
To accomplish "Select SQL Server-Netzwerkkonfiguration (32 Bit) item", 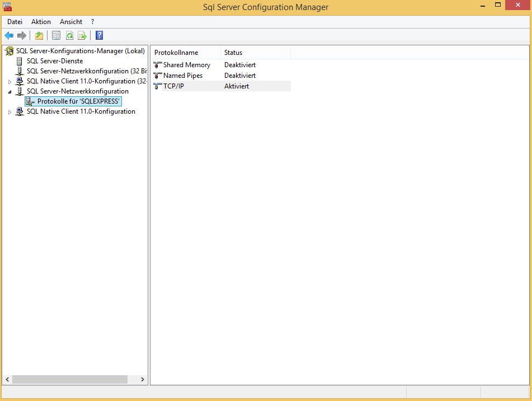I will tap(87, 71).
